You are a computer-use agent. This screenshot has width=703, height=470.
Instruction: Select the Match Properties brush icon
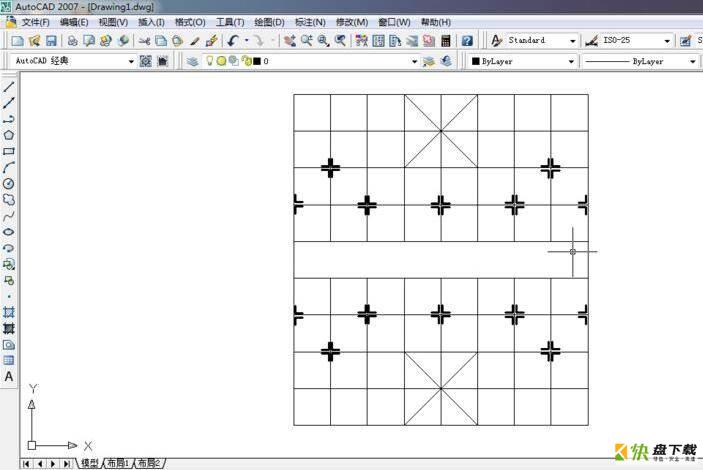[x=194, y=41]
